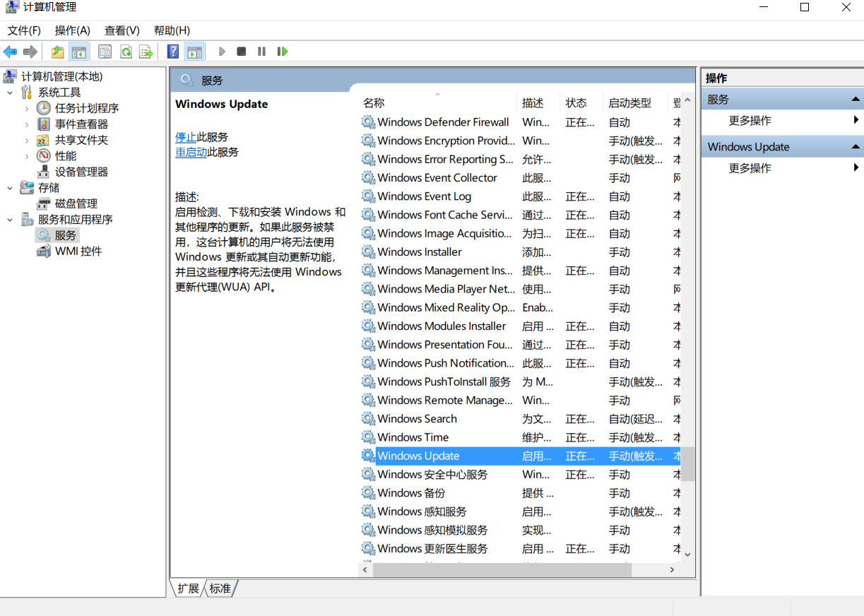Click gear icon of Windows Installer service
The height and width of the screenshot is (616, 864).
coord(368,251)
